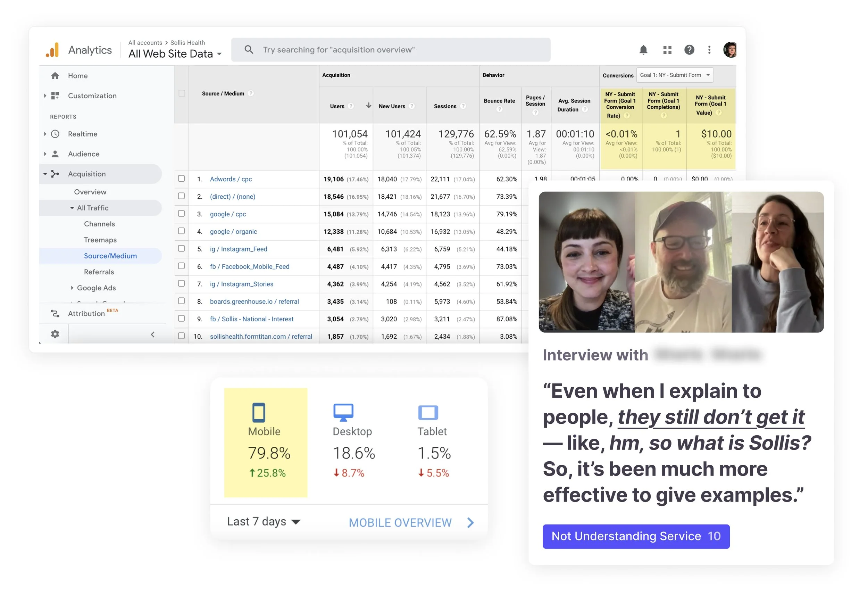This screenshot has height=595, width=868.
Task: Click the Attribution beta icon
Action: click(x=55, y=313)
